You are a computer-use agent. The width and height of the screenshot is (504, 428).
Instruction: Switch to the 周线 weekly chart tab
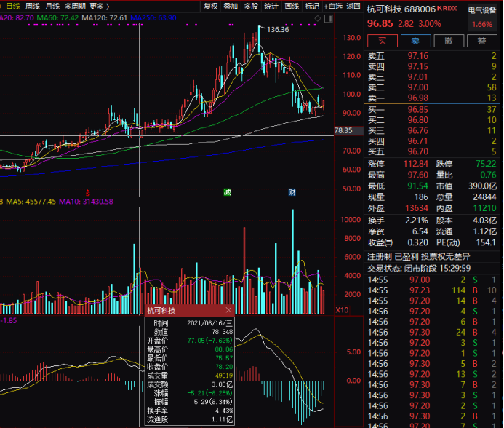click(33, 7)
